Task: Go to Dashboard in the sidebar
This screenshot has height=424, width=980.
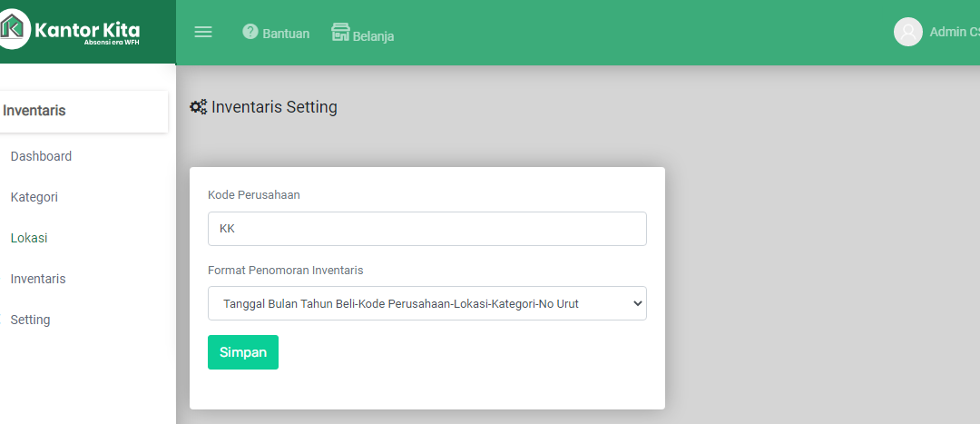Action: (41, 156)
